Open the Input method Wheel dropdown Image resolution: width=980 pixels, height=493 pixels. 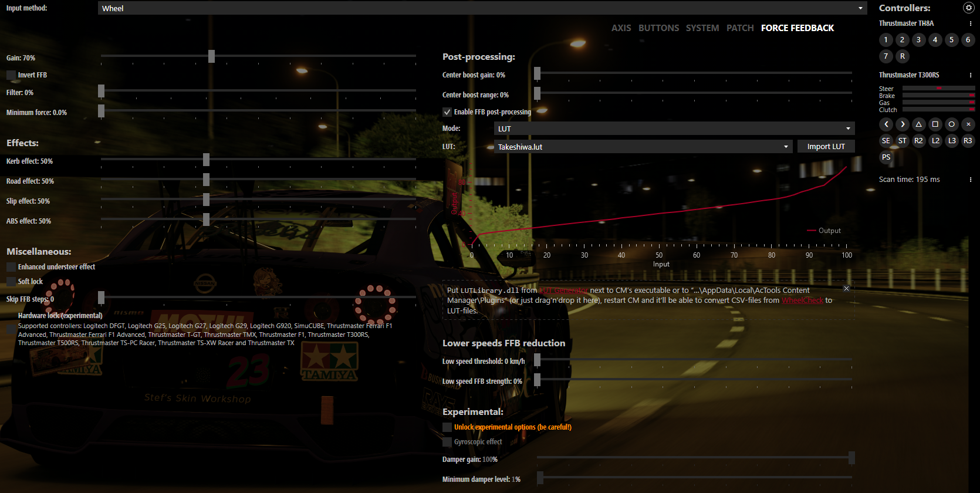tap(482, 8)
